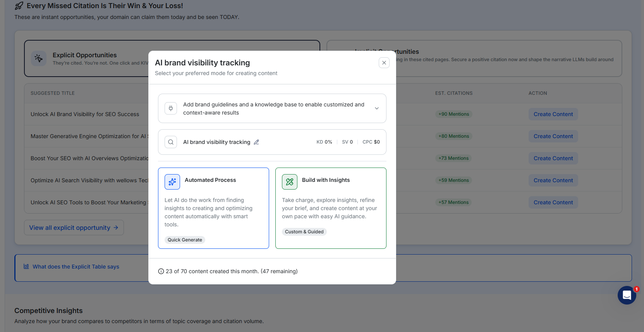Click the Build with Insights tools icon
Viewport: 644px width, 332px height.
coord(290,182)
